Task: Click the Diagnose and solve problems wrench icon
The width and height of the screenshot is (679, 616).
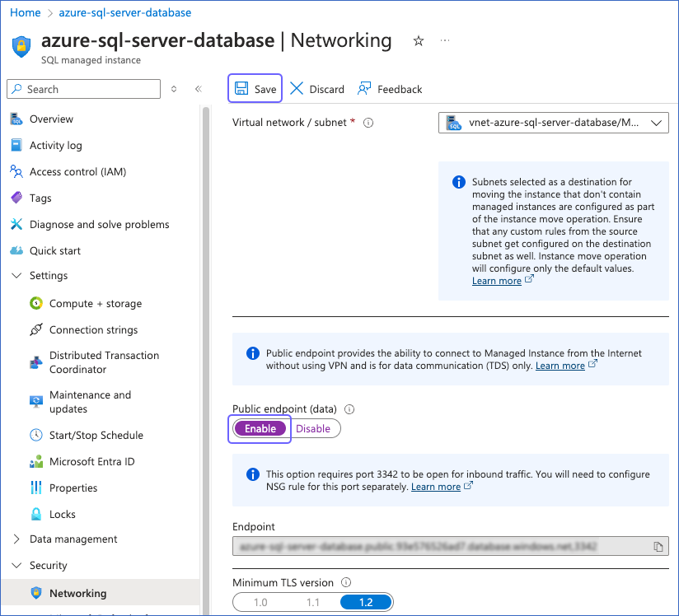Action: (x=16, y=224)
